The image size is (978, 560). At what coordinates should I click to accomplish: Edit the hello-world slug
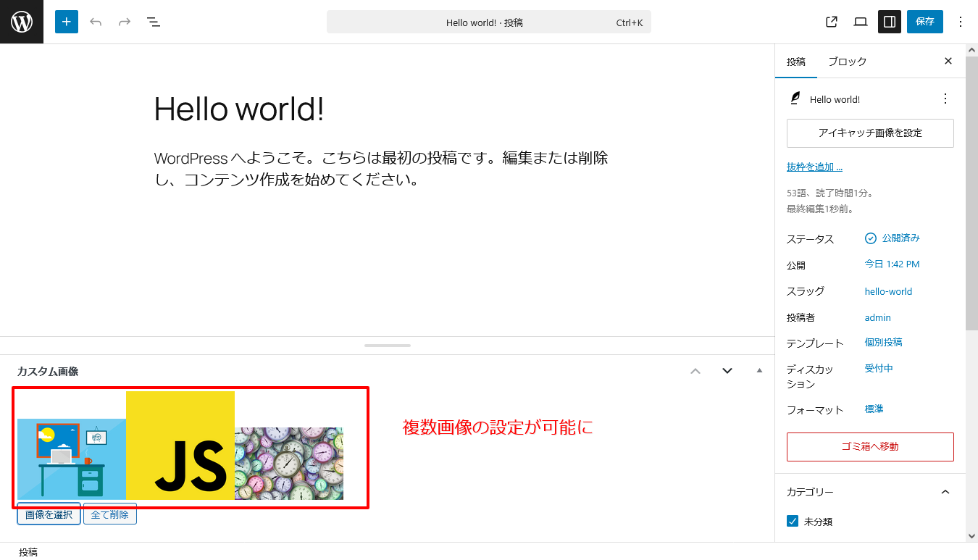(888, 291)
